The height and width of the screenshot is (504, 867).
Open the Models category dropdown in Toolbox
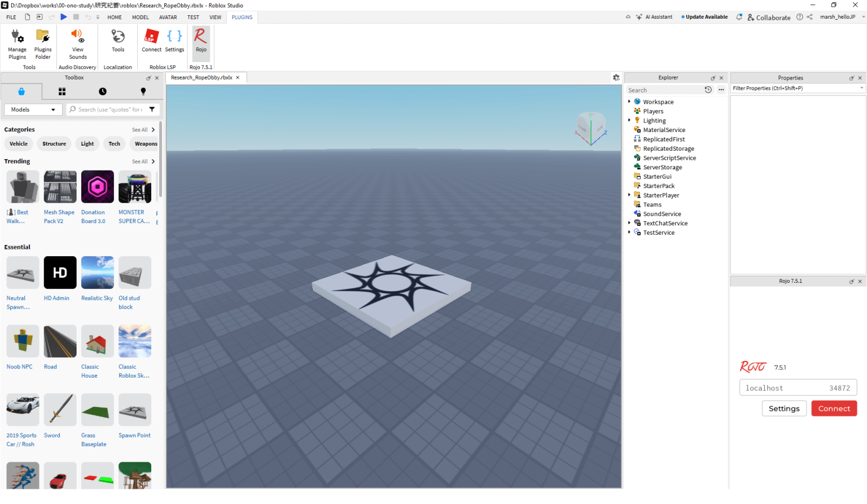click(x=32, y=109)
